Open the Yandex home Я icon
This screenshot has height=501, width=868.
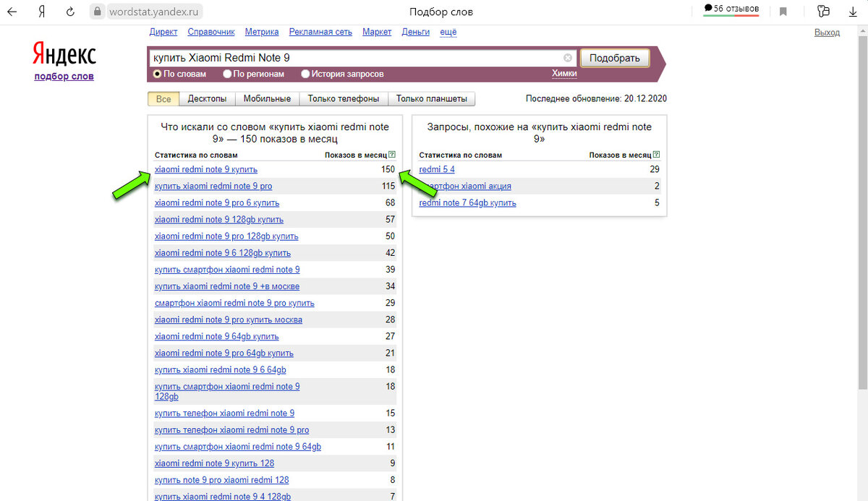click(43, 12)
